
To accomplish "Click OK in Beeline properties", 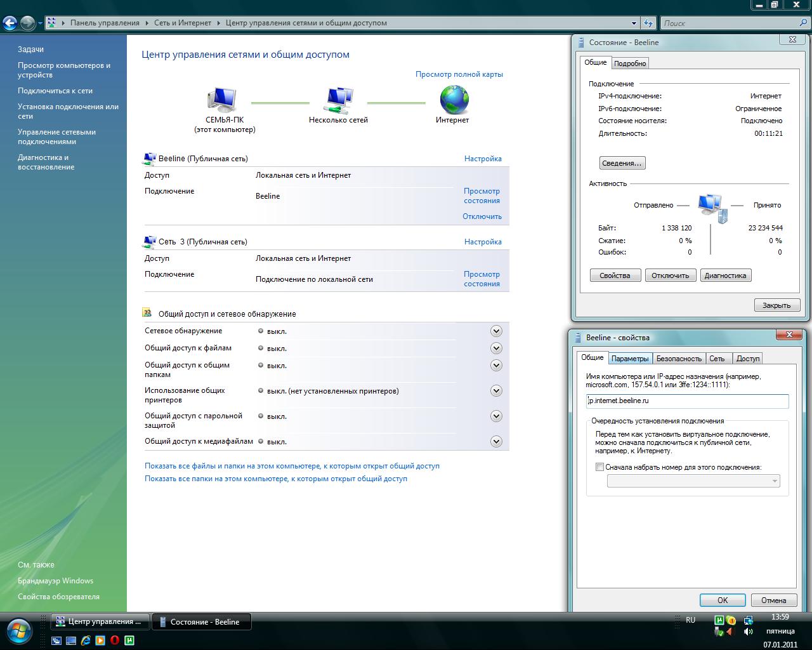I will [x=723, y=600].
